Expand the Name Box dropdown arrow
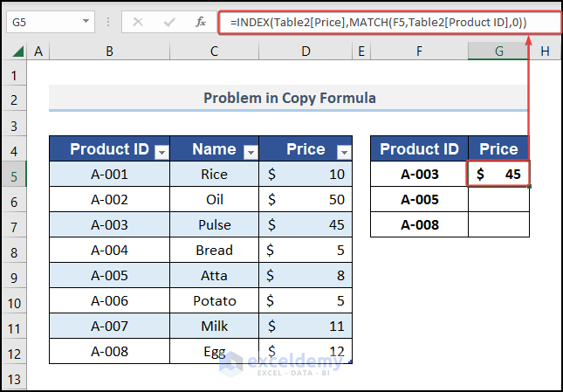Screen dimensions: 563x392 point(86,21)
